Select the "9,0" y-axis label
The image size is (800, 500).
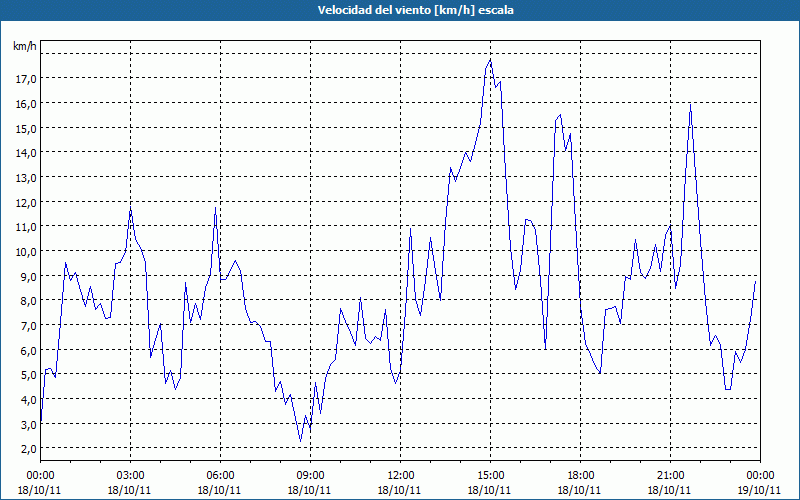coord(29,276)
